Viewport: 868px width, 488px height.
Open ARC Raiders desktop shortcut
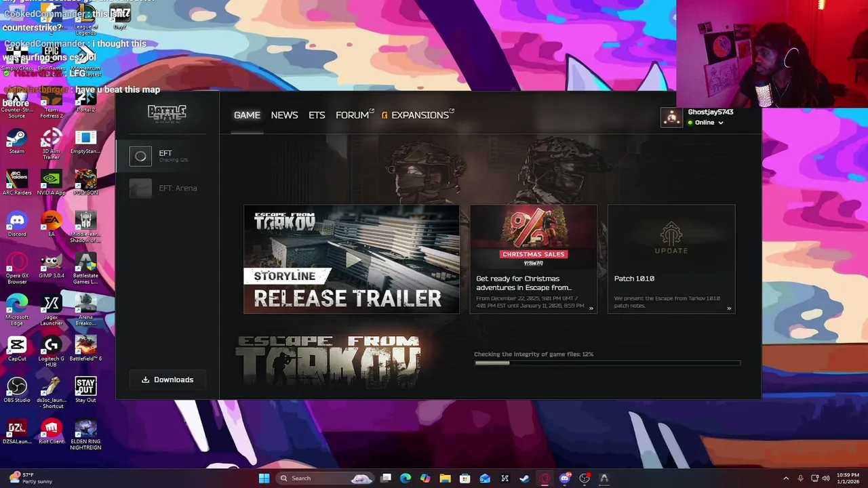point(17,183)
